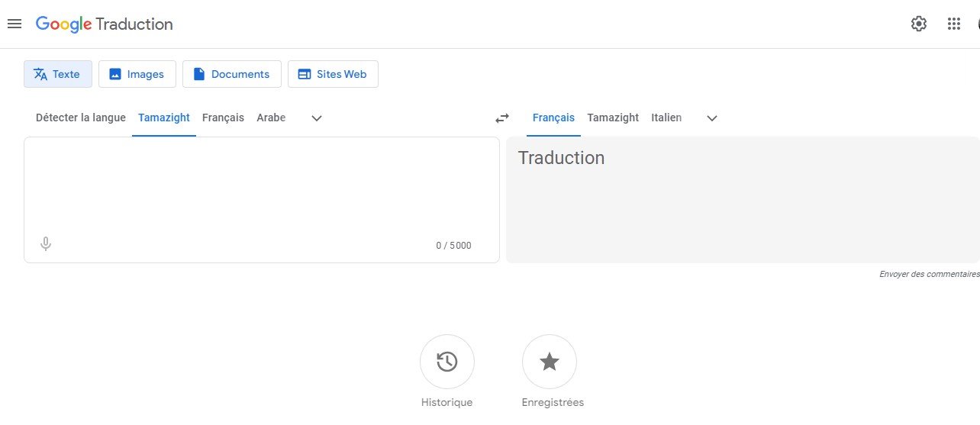
Task: Open the settings gear icon
Action: [x=919, y=24]
